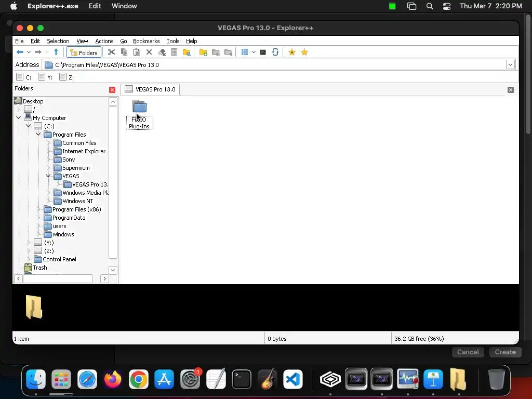Image resolution: width=532 pixels, height=399 pixels.
Task: Click the Create button behind Explorer++
Action: point(505,352)
